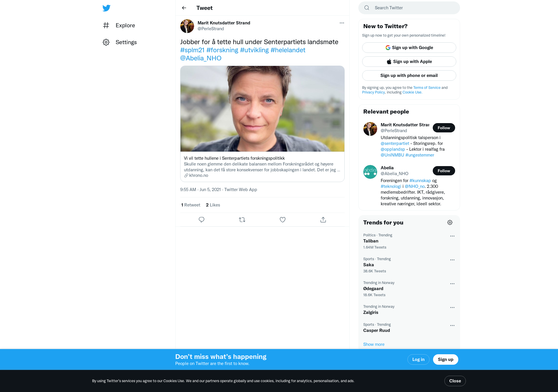
Task: Click Sign up with Google button
Action: pos(409,48)
